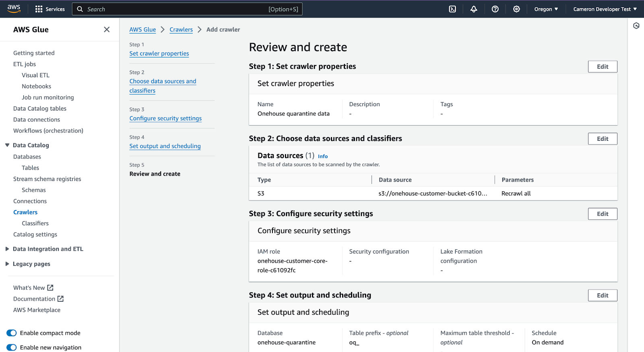Open the Data sources Info link
Screen dimensions: 644x352
(x=323, y=156)
